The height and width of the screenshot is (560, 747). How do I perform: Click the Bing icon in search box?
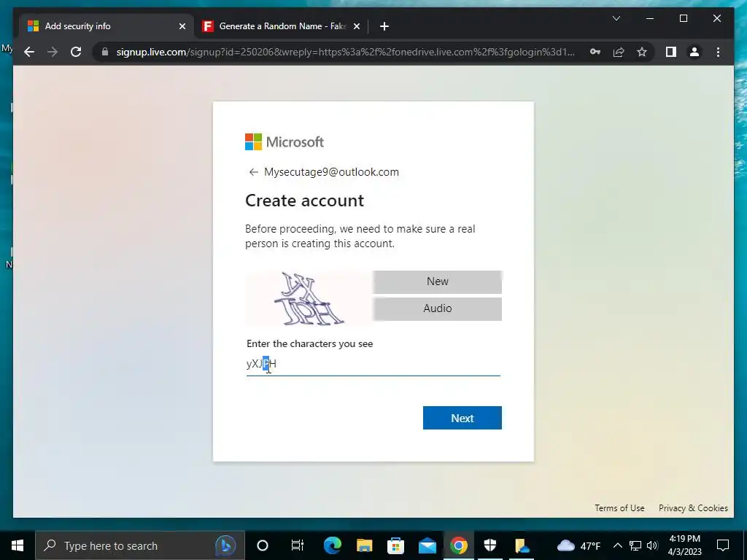click(226, 545)
